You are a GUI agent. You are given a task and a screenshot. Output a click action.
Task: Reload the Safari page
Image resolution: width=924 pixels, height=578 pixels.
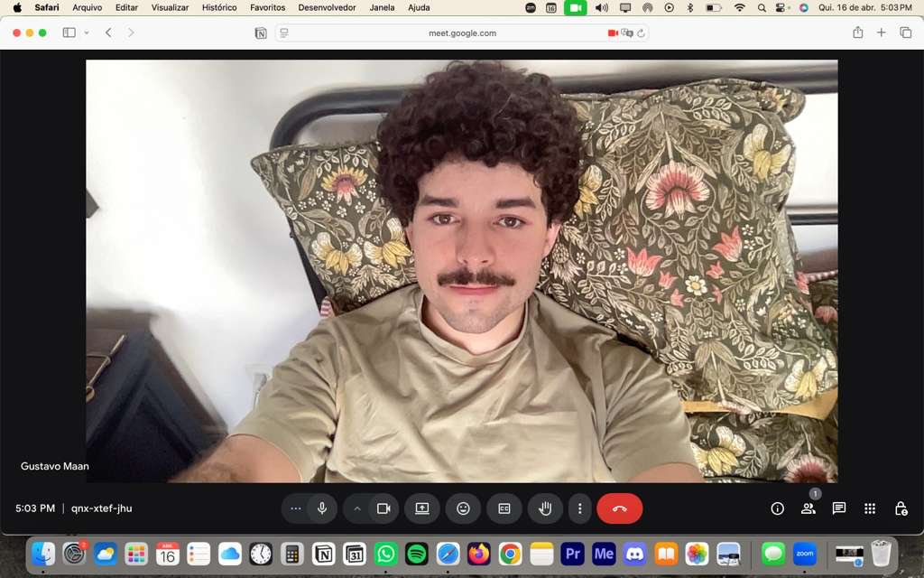642,33
